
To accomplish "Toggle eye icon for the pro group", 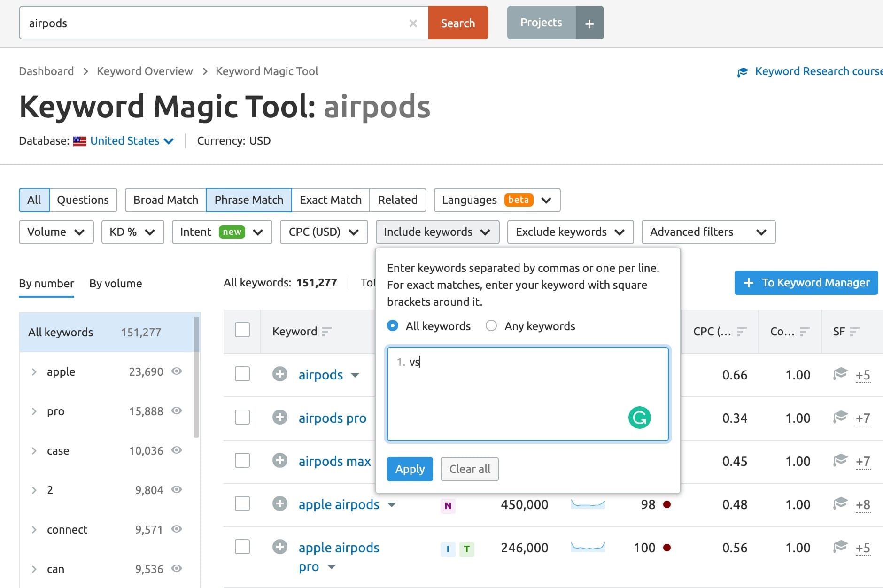I will click(x=177, y=411).
